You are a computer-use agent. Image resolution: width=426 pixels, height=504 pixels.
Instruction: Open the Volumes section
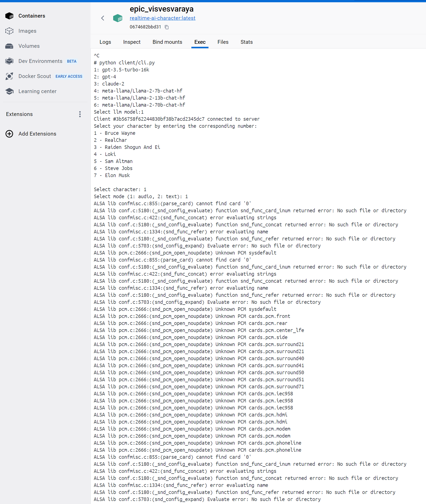29,46
